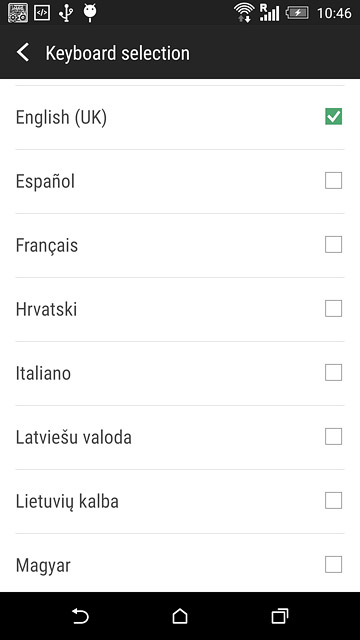
Task: Tick the Italiano checkbox
Action: [x=333, y=372]
